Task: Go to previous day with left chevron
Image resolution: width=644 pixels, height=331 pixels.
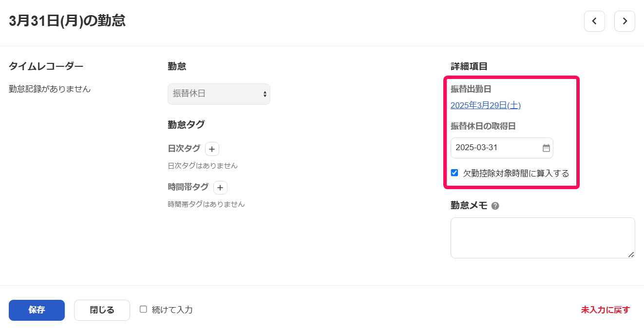Action: coord(594,21)
